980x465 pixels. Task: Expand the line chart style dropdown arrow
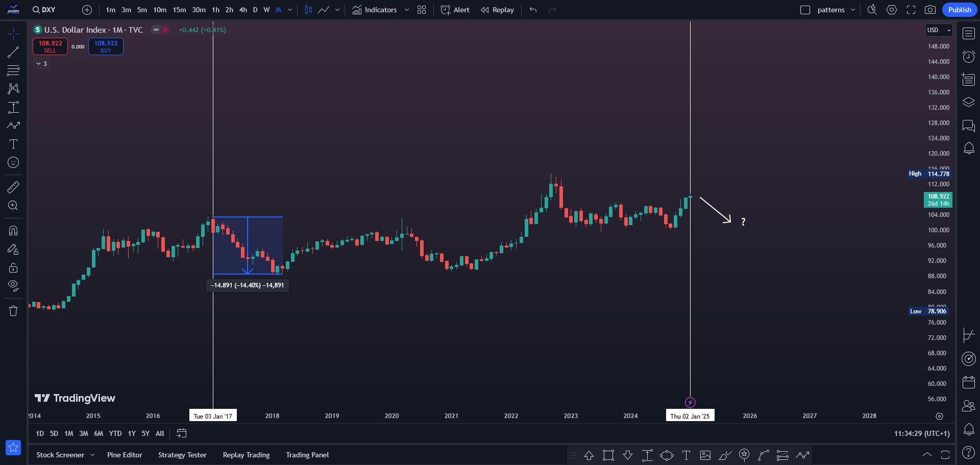click(337, 10)
